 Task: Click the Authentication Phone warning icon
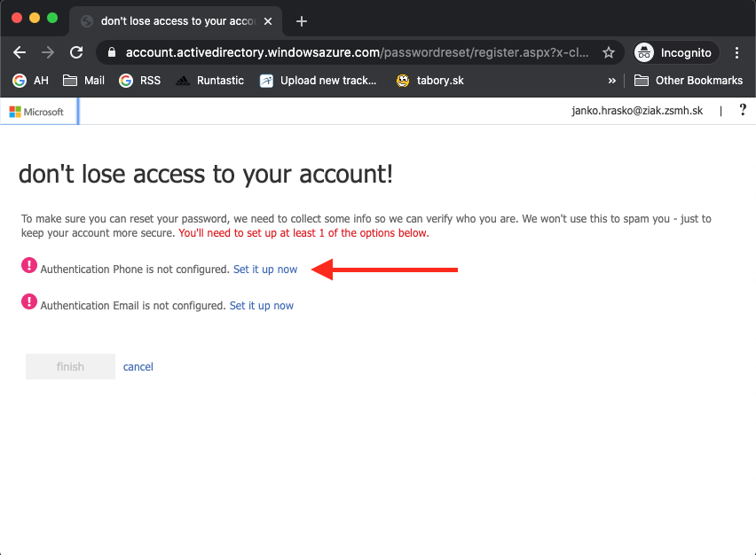point(29,266)
